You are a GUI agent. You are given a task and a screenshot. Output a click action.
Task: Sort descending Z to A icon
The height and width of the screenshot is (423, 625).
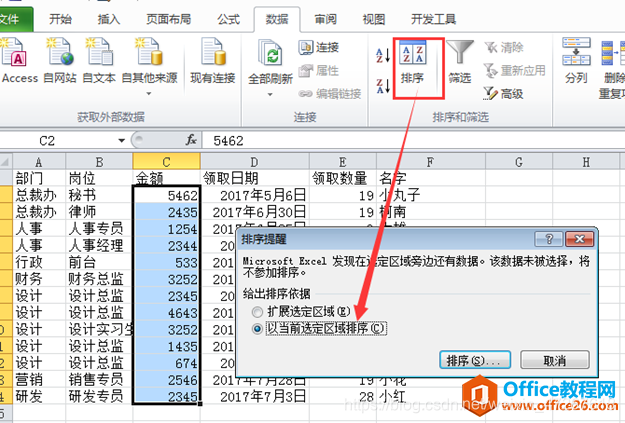383,86
